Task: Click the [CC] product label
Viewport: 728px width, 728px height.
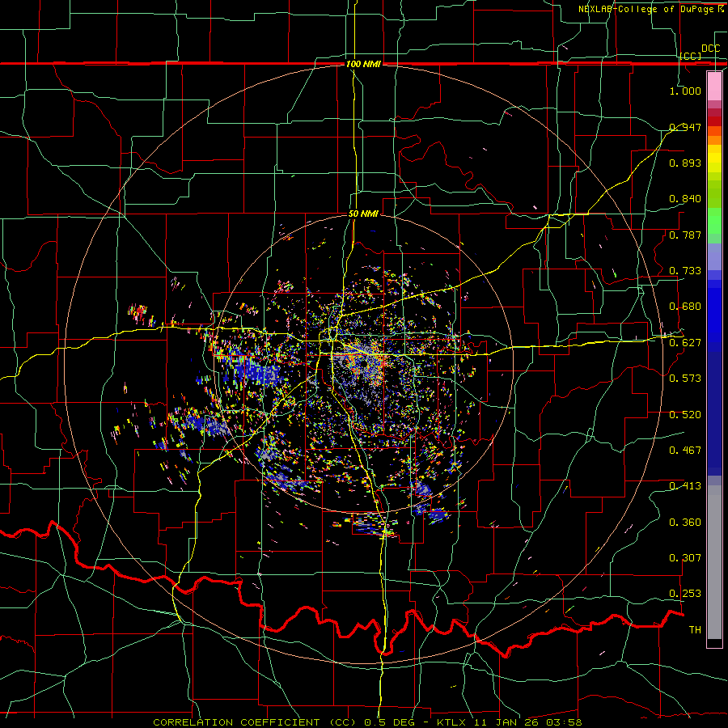Action: click(x=690, y=56)
